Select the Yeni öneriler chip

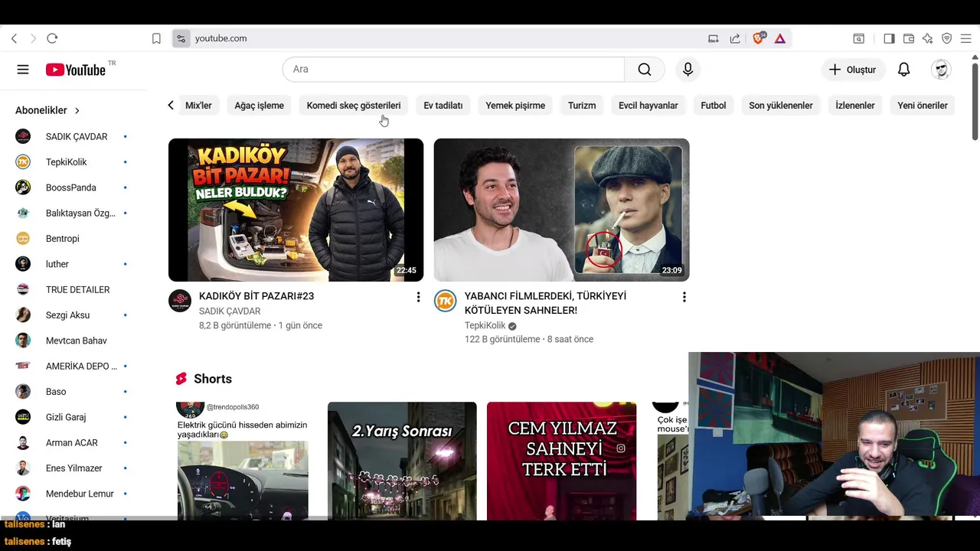coord(923,106)
